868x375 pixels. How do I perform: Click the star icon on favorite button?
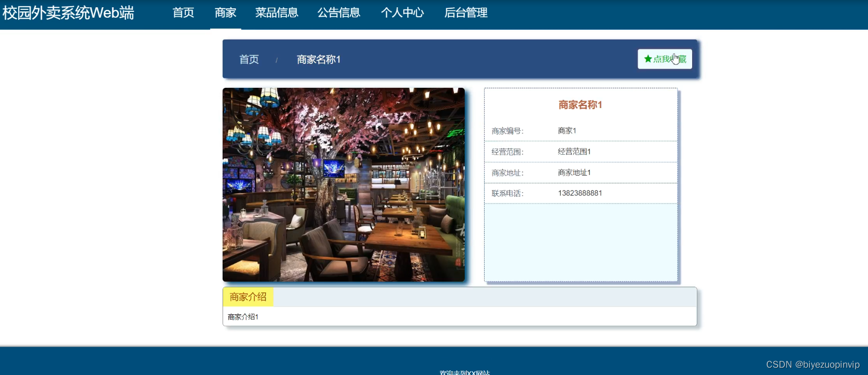(x=648, y=59)
